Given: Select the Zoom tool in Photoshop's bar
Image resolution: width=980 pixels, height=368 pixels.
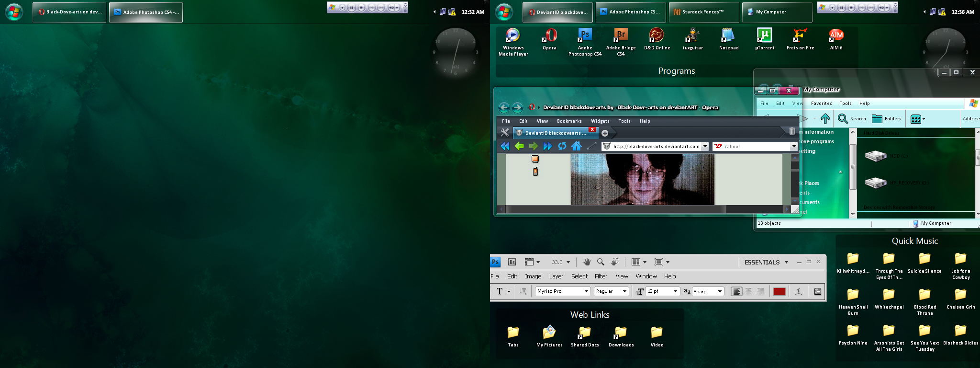Looking at the screenshot, I should (x=601, y=262).
